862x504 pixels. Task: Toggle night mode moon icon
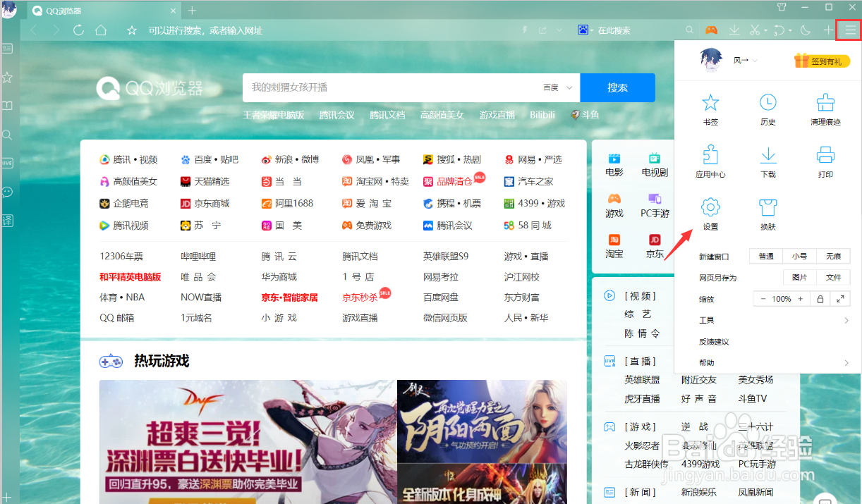(x=806, y=30)
